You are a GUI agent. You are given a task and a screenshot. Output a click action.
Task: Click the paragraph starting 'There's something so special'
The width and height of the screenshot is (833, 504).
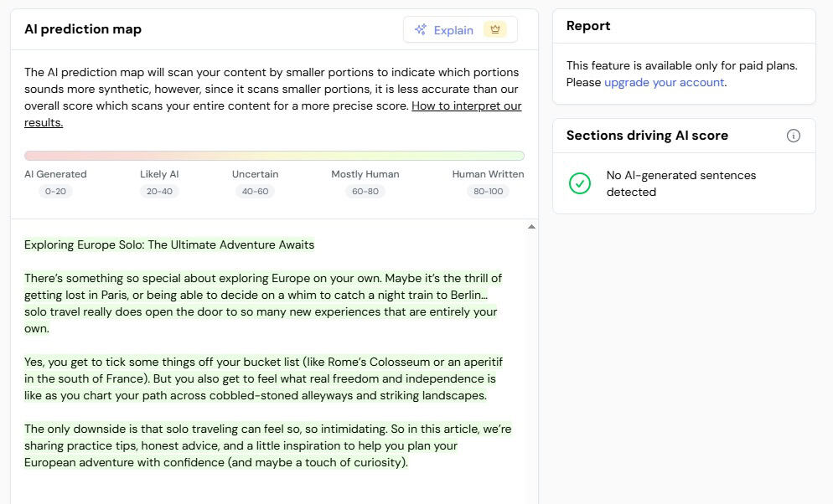pos(261,303)
